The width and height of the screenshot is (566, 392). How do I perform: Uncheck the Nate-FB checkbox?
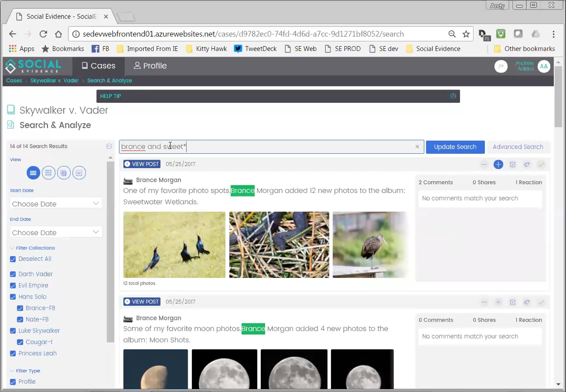click(x=20, y=319)
